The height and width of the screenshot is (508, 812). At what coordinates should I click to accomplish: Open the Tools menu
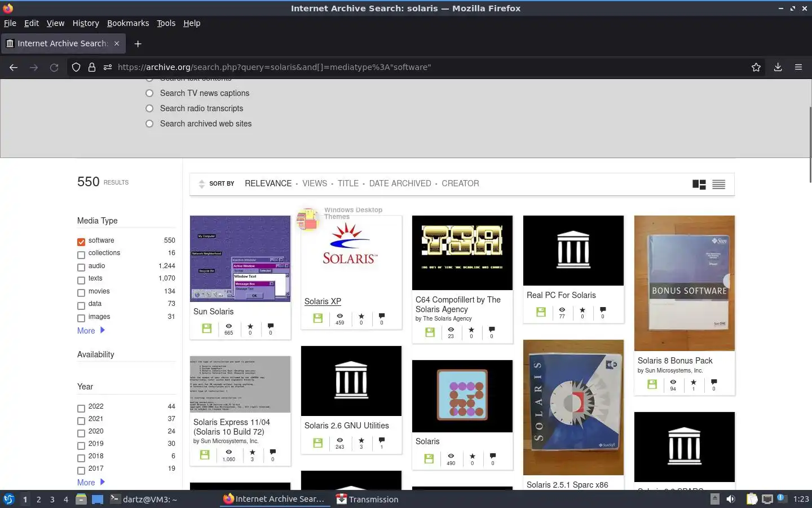click(x=166, y=23)
